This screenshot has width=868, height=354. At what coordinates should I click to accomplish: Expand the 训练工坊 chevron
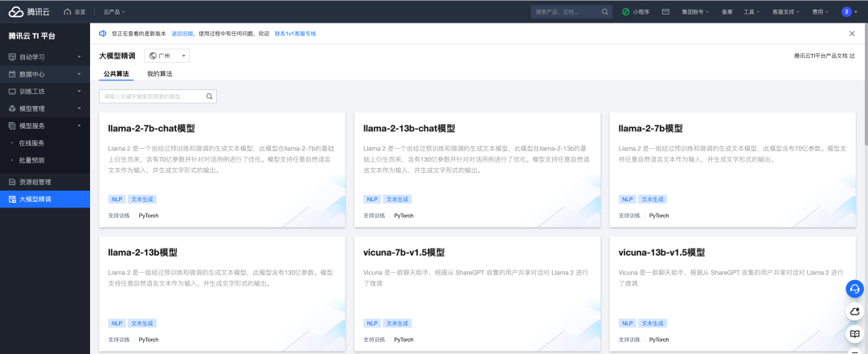pyautogui.click(x=79, y=92)
